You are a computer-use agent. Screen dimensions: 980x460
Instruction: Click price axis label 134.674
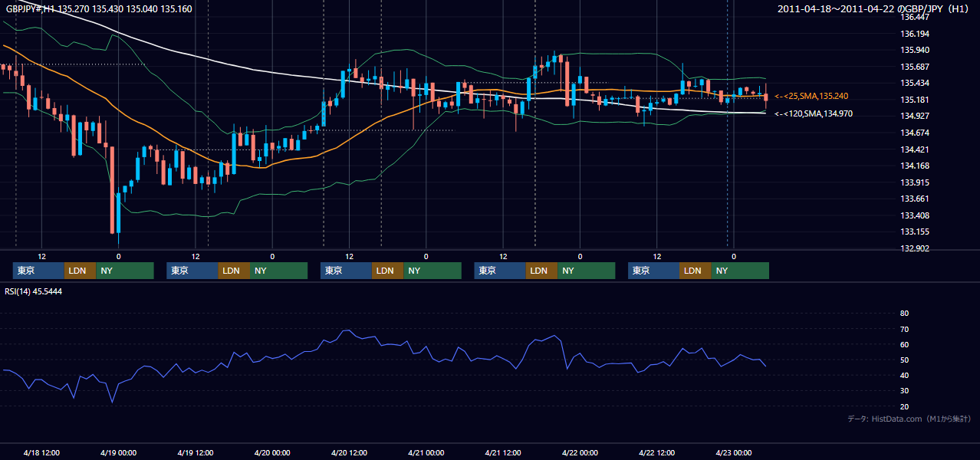[916, 133]
